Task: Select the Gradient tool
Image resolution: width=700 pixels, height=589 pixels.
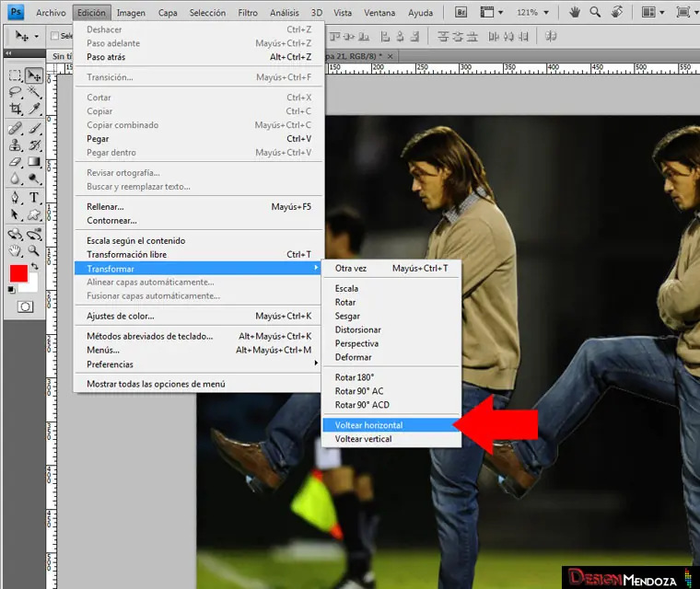Action: pyautogui.click(x=34, y=162)
